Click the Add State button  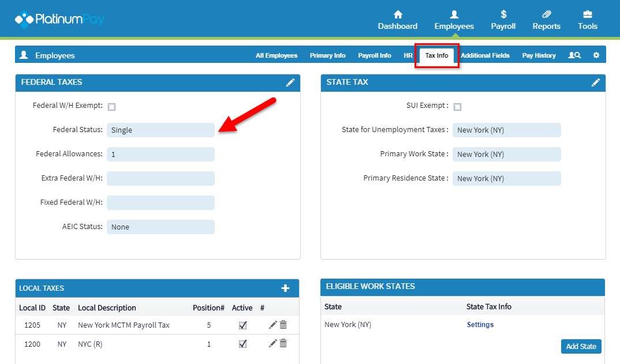tap(581, 346)
